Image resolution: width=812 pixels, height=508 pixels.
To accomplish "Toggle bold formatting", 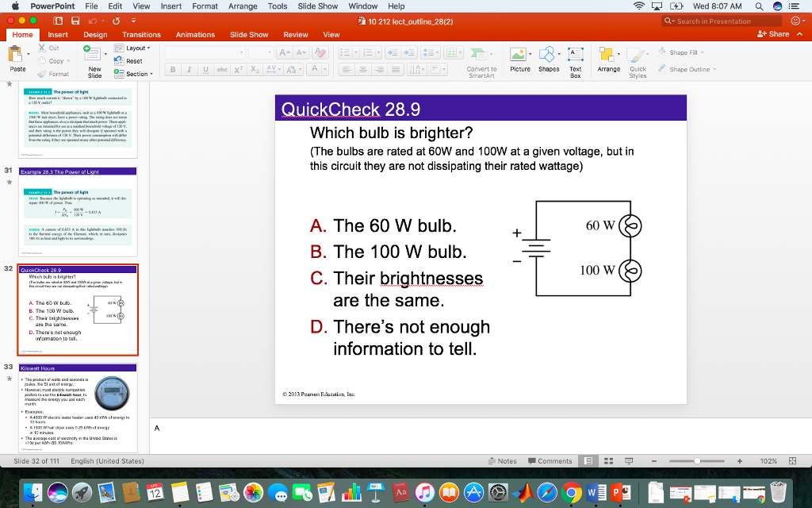I will [172, 69].
